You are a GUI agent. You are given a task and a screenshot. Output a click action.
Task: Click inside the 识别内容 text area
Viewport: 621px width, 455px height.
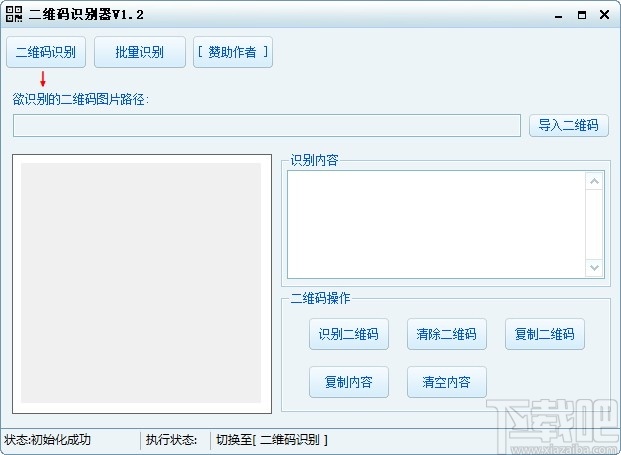point(436,225)
